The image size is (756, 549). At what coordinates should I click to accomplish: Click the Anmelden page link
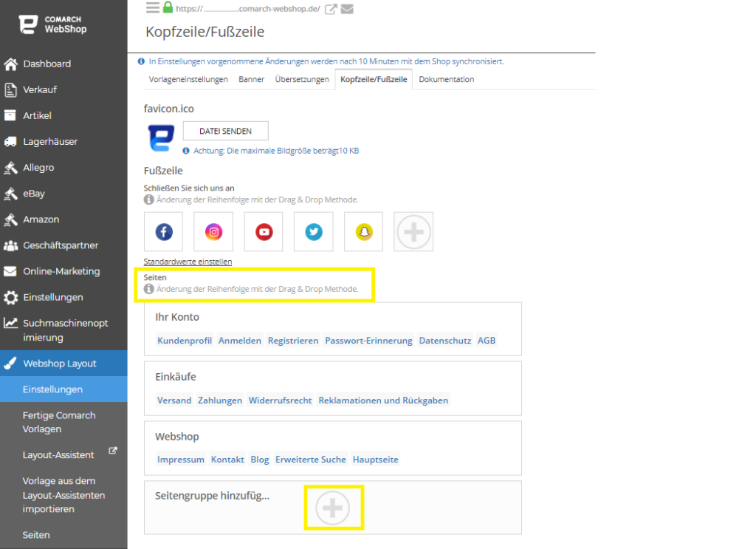point(240,341)
